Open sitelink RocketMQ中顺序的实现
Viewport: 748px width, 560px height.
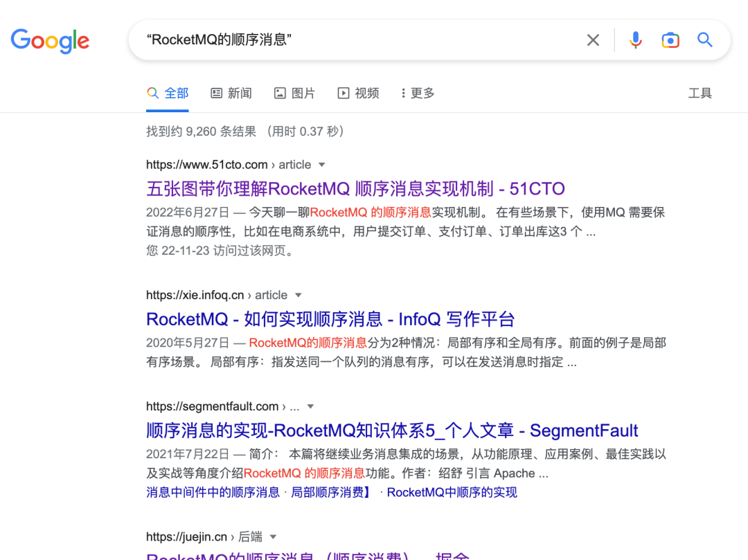(452, 492)
